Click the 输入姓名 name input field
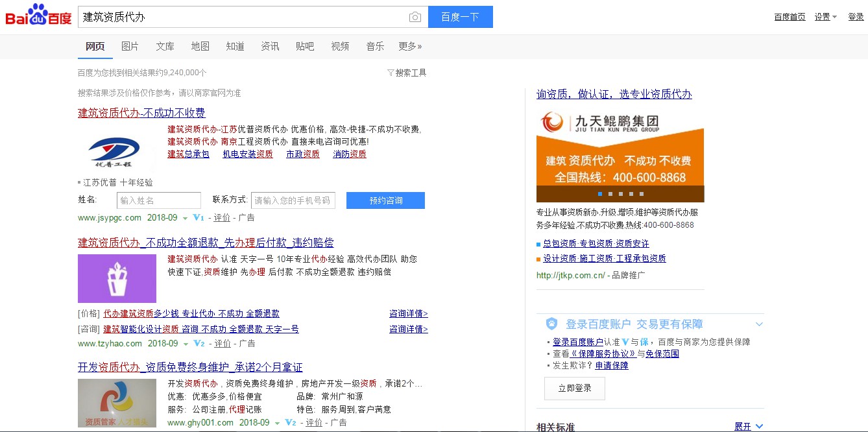This screenshot has width=868, height=432. (159, 200)
